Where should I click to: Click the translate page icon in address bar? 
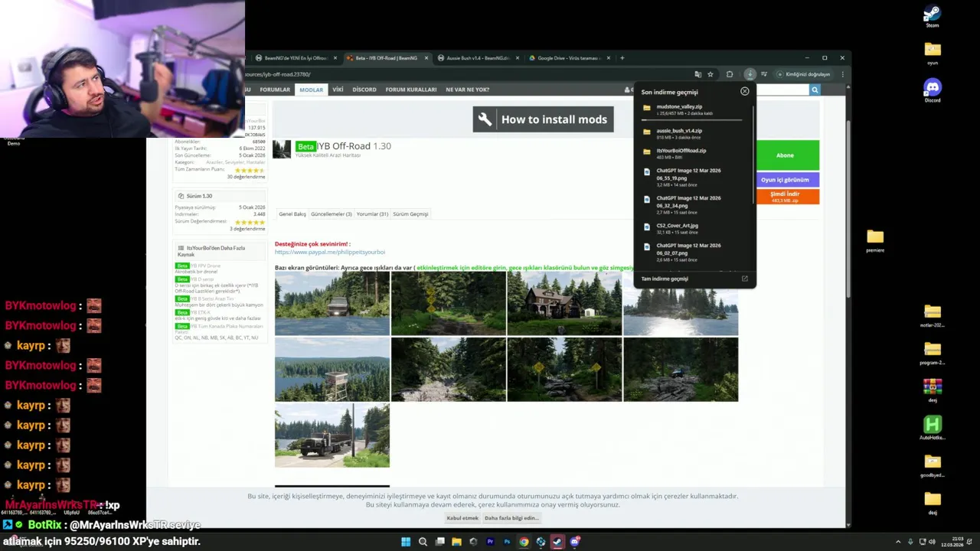click(x=697, y=74)
